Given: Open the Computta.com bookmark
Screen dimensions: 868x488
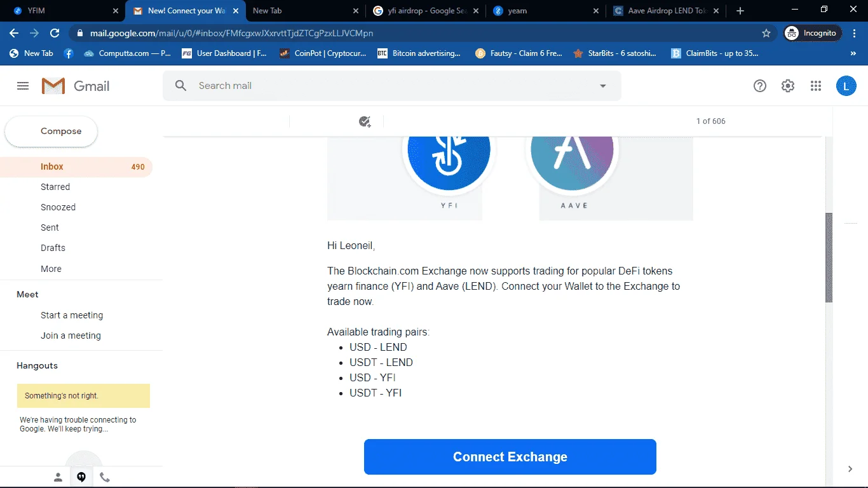Looking at the screenshot, I should pos(127,53).
